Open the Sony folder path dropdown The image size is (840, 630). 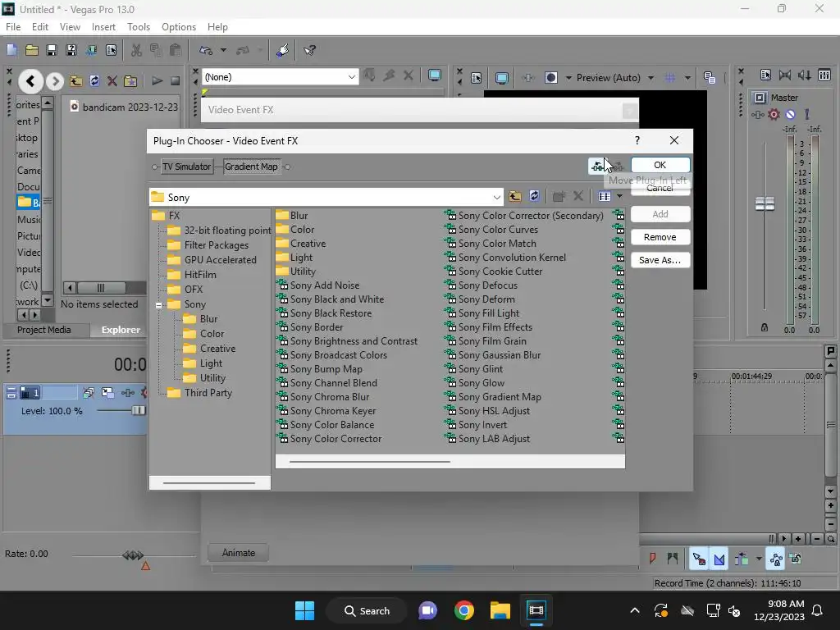pos(496,197)
